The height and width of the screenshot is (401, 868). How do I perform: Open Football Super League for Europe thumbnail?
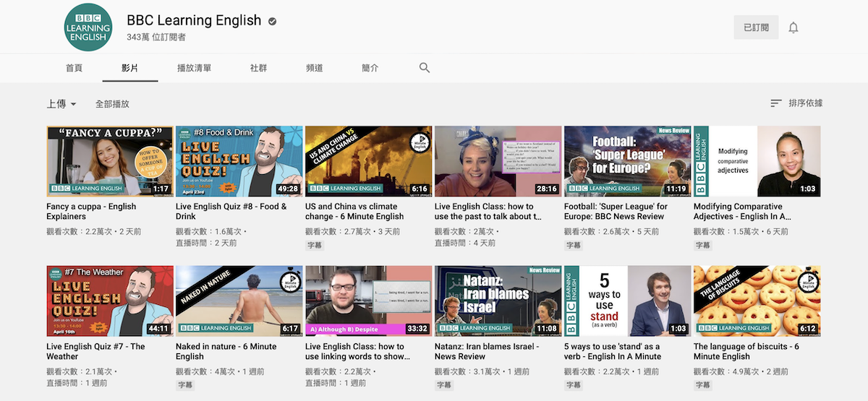(x=628, y=161)
